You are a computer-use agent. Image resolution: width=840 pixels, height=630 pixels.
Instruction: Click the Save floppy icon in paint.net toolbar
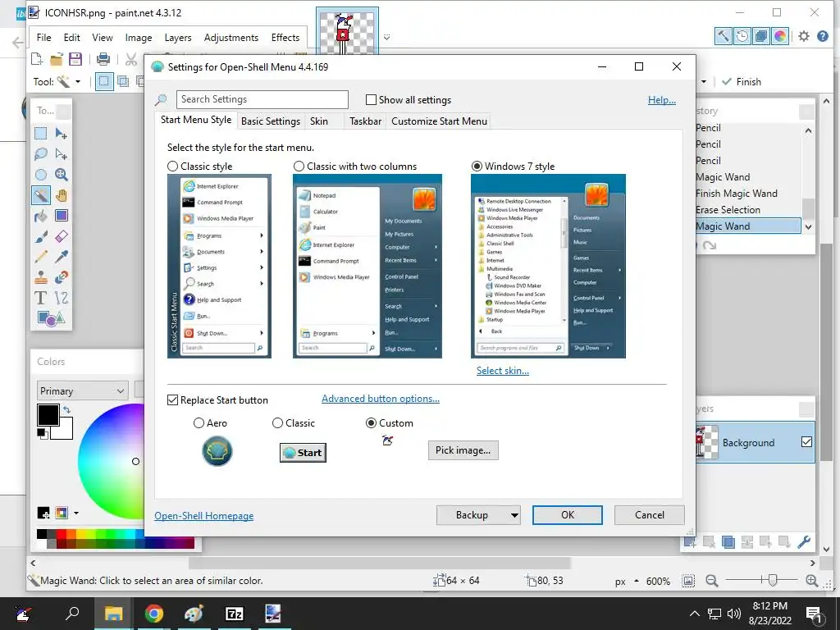tap(75, 59)
